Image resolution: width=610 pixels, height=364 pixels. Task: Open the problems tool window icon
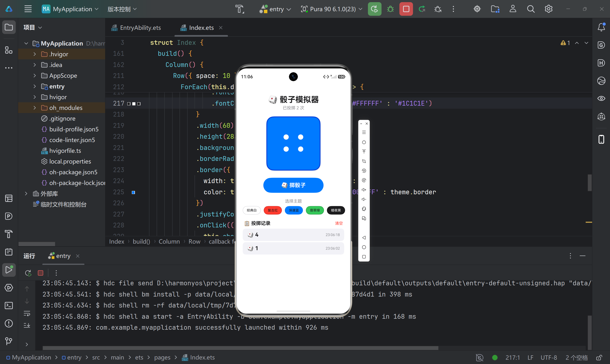pos(9,323)
